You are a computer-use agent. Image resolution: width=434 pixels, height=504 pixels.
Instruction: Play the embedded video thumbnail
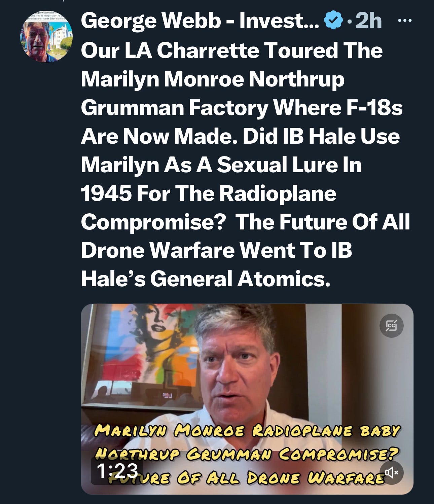(x=247, y=399)
